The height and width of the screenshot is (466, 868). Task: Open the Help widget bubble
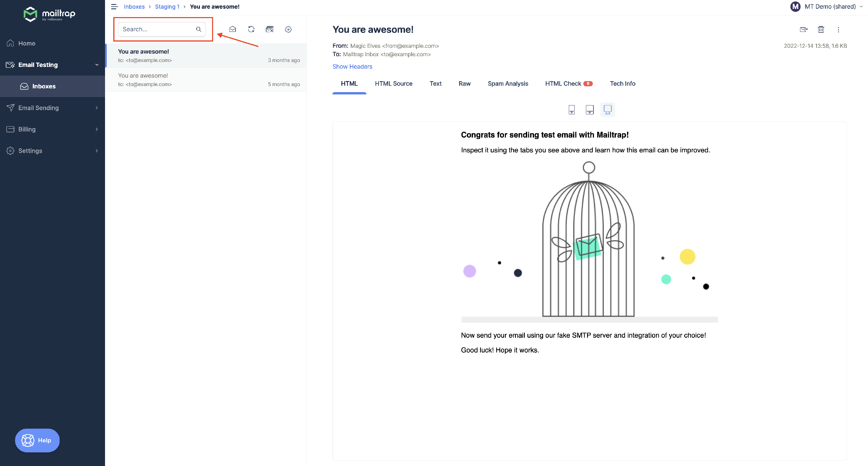37,441
